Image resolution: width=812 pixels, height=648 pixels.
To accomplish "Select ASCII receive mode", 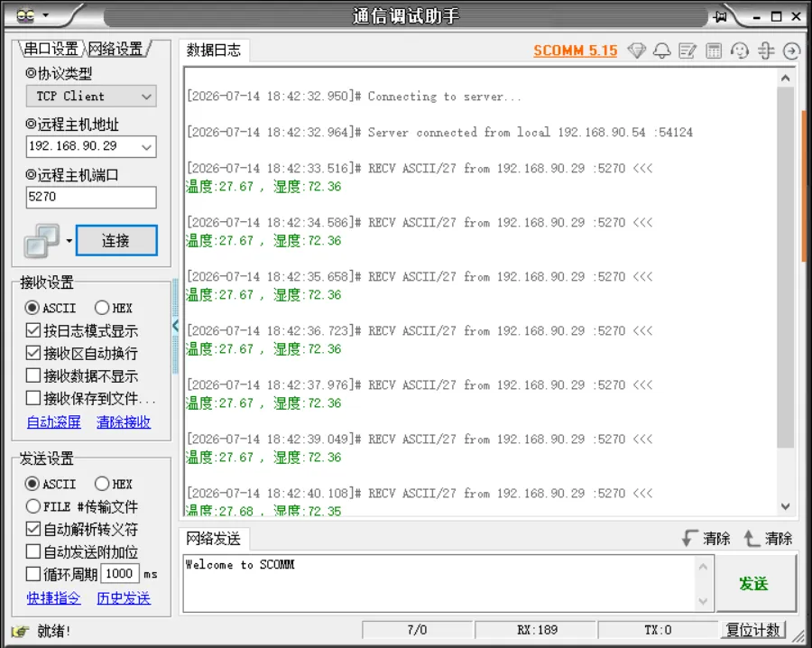I will pyautogui.click(x=51, y=308).
